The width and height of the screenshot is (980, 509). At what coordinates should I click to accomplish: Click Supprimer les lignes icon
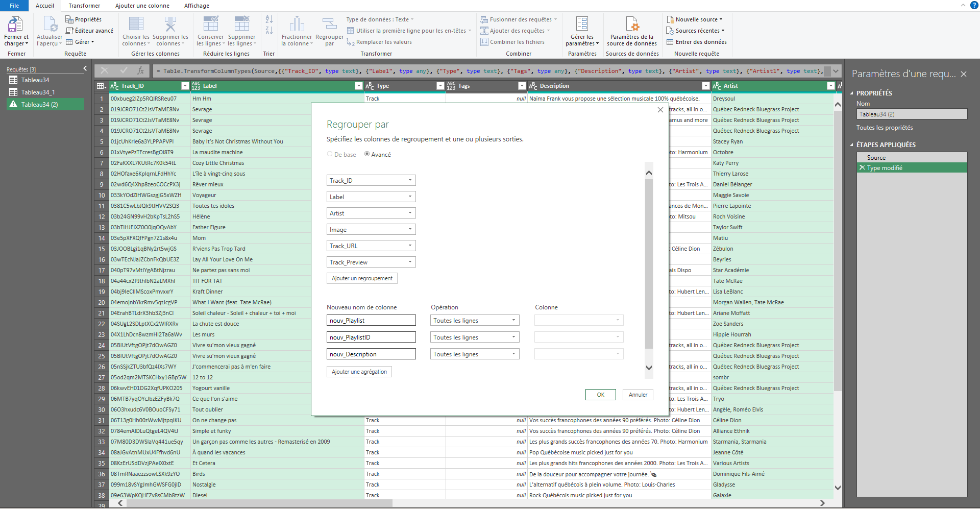(241, 24)
